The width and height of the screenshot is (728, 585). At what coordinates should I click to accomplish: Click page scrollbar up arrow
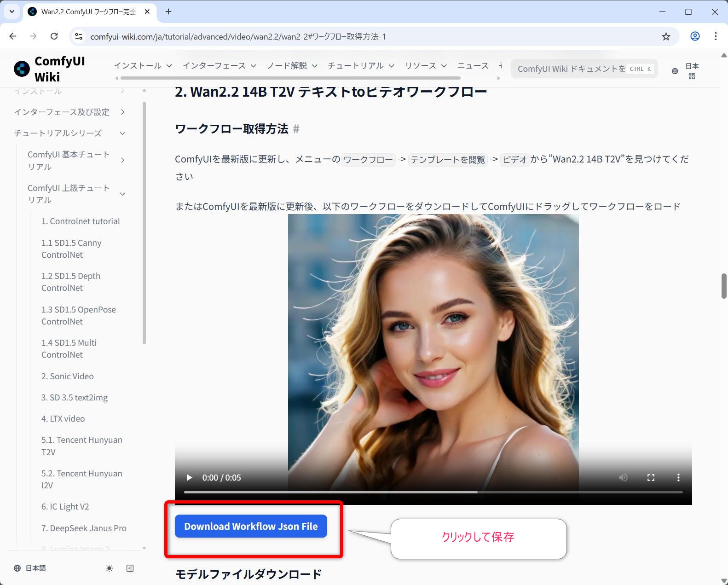[x=724, y=55]
